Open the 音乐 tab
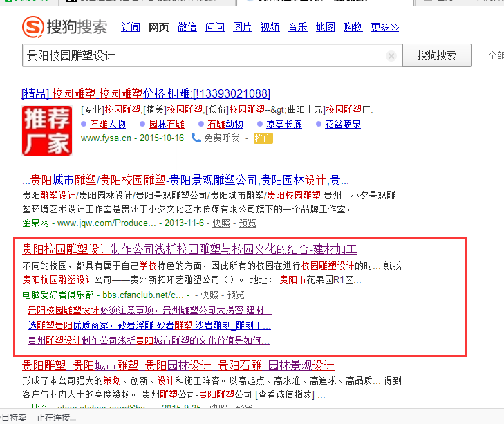 [x=298, y=27]
